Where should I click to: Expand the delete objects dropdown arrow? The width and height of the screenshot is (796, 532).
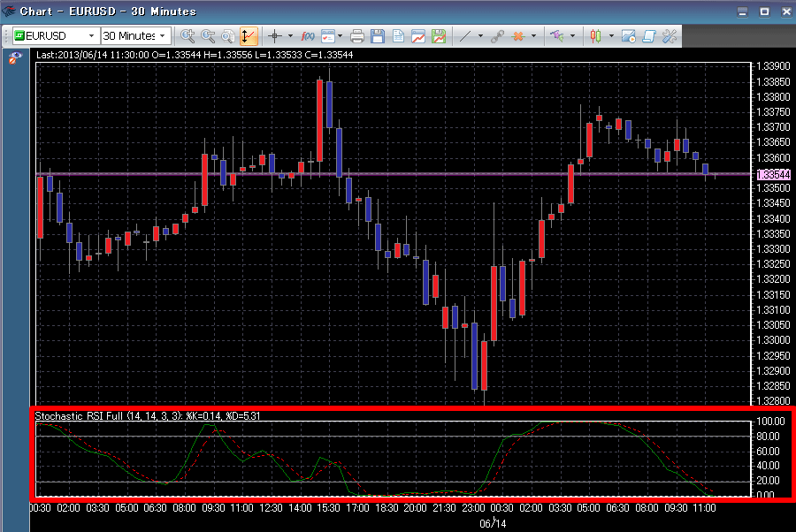[533, 36]
